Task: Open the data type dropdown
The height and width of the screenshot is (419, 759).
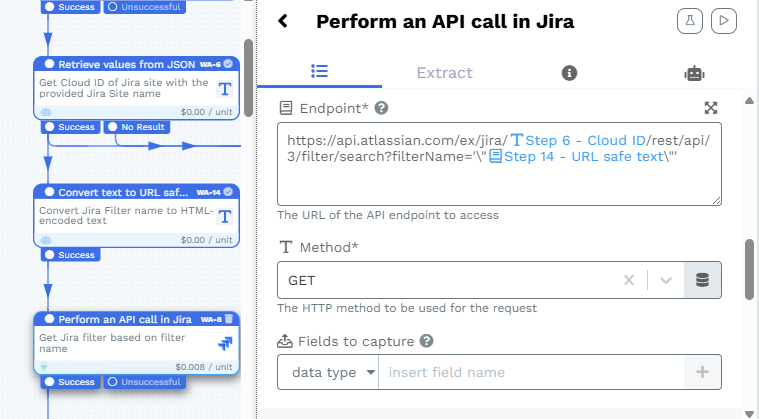Action: coord(328,372)
